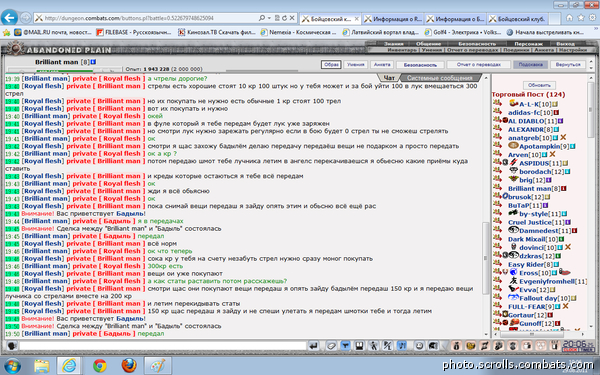600x375 pixels.
Task: Toggle the blue filter funnel icon
Action: pyautogui.click(x=345, y=346)
